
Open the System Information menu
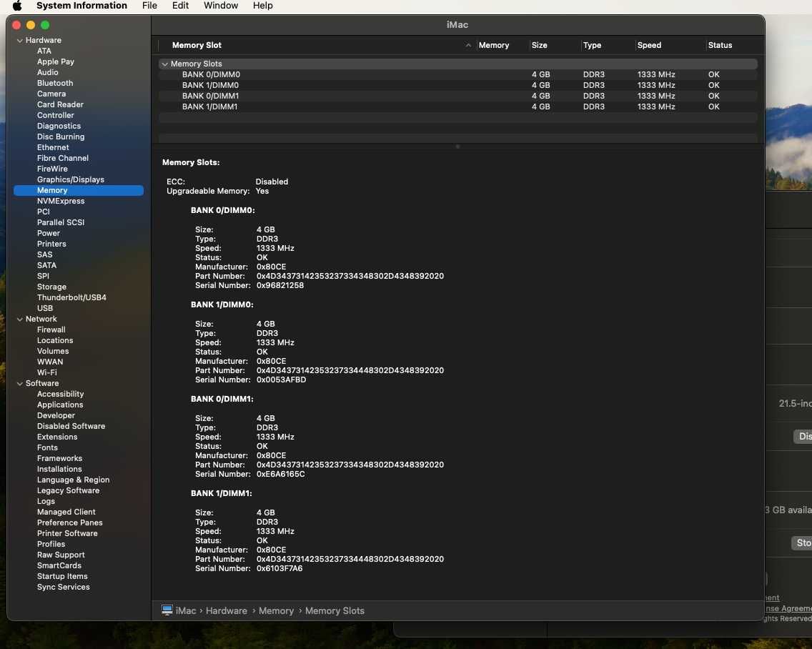(x=81, y=6)
